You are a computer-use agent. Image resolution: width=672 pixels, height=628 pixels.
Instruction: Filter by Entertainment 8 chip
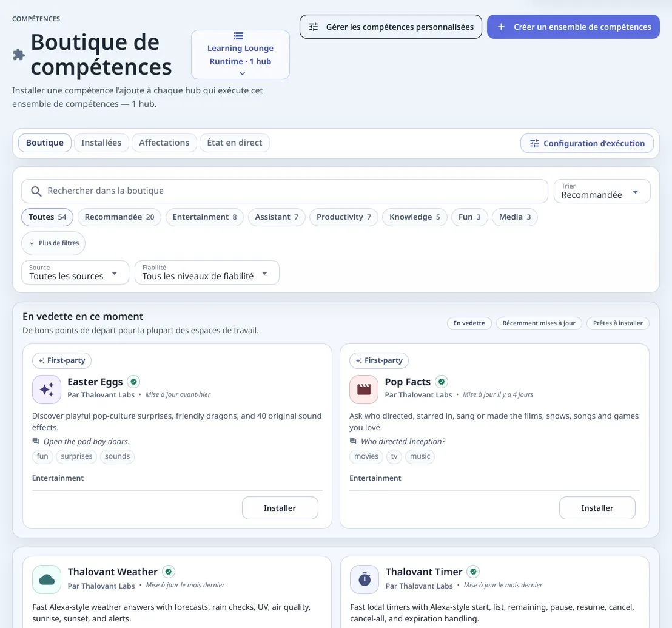point(204,217)
